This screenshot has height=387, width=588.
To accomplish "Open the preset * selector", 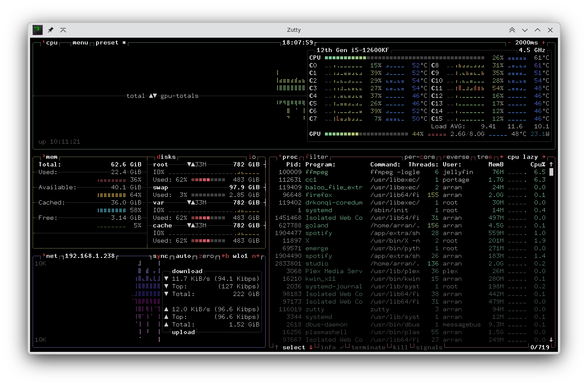I will pos(111,42).
